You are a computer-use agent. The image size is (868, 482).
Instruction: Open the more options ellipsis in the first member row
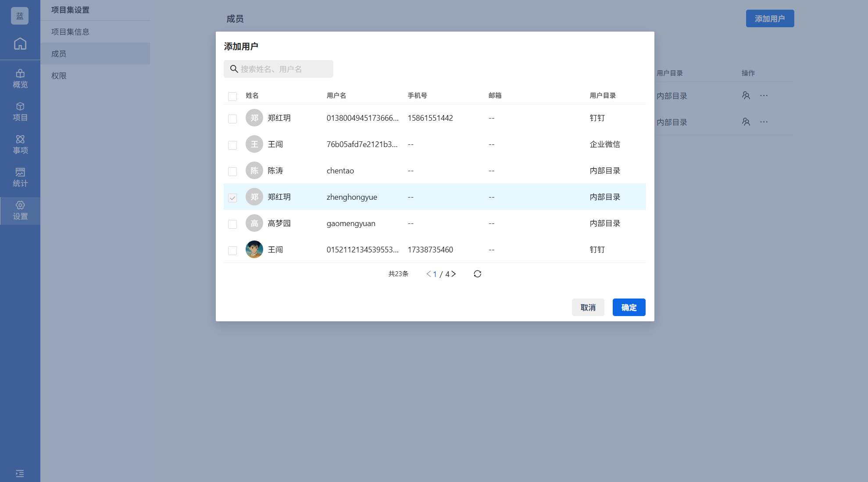click(x=764, y=96)
